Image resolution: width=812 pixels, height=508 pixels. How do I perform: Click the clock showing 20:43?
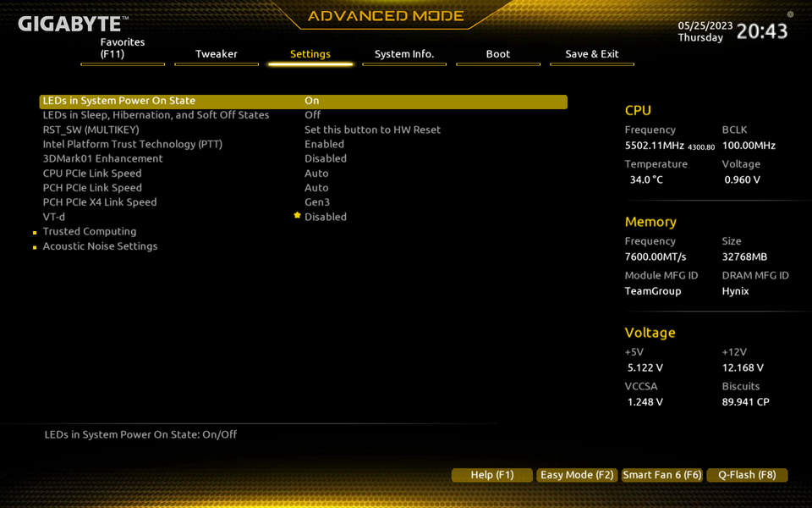tap(762, 31)
